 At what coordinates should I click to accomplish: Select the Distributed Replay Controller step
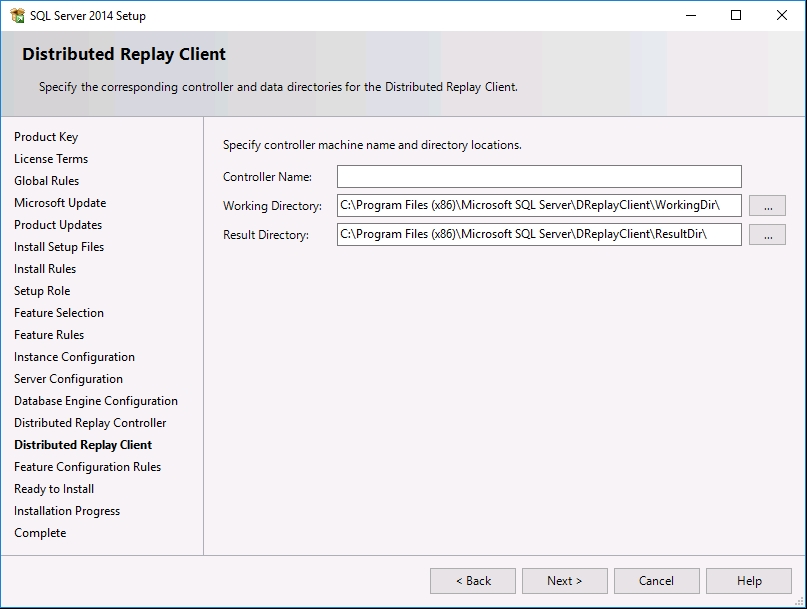[x=90, y=423]
